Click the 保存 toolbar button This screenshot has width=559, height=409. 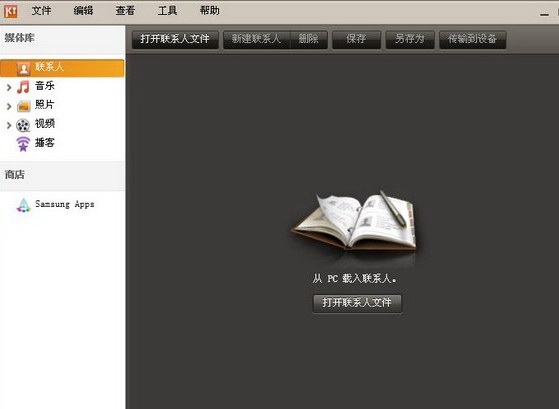357,39
